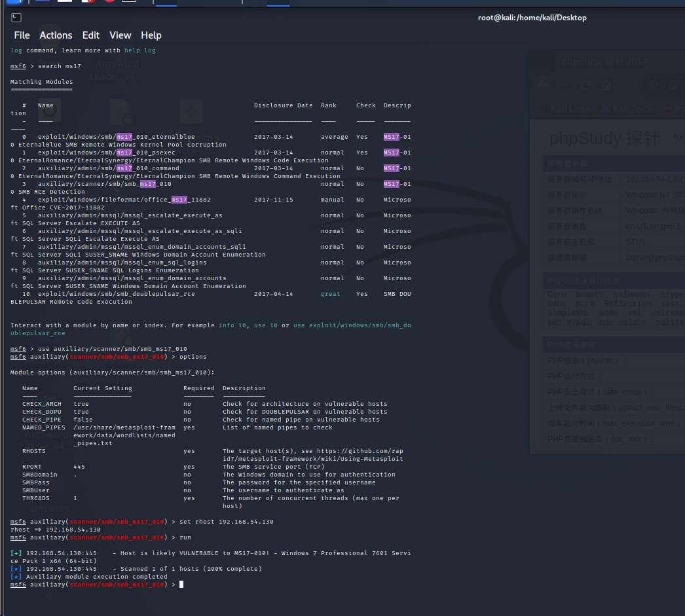The height and width of the screenshot is (616, 685).
Task: Click the SMBUser option name
Action: (36, 490)
